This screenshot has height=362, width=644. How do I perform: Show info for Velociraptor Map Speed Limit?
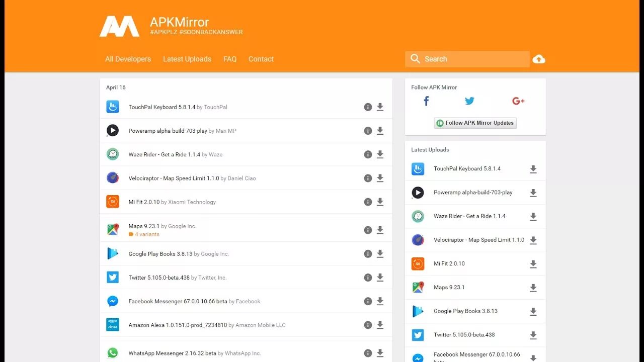click(x=368, y=178)
